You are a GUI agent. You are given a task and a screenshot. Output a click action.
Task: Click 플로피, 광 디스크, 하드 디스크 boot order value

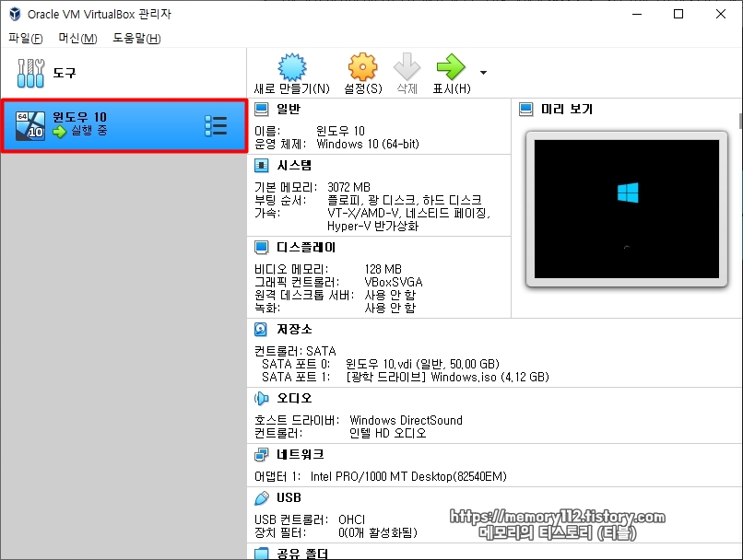click(404, 200)
